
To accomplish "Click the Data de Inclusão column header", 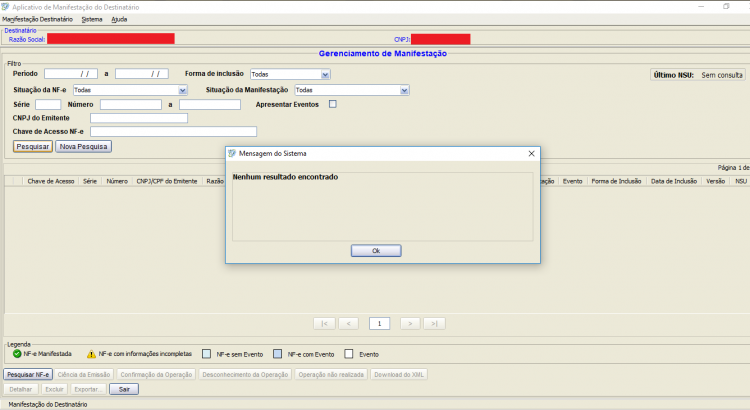I will 673,181.
